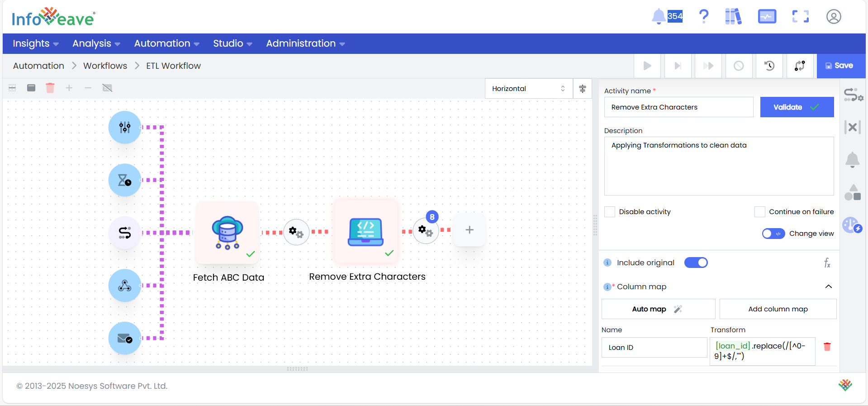Click the plus button to add activity

coord(470,230)
